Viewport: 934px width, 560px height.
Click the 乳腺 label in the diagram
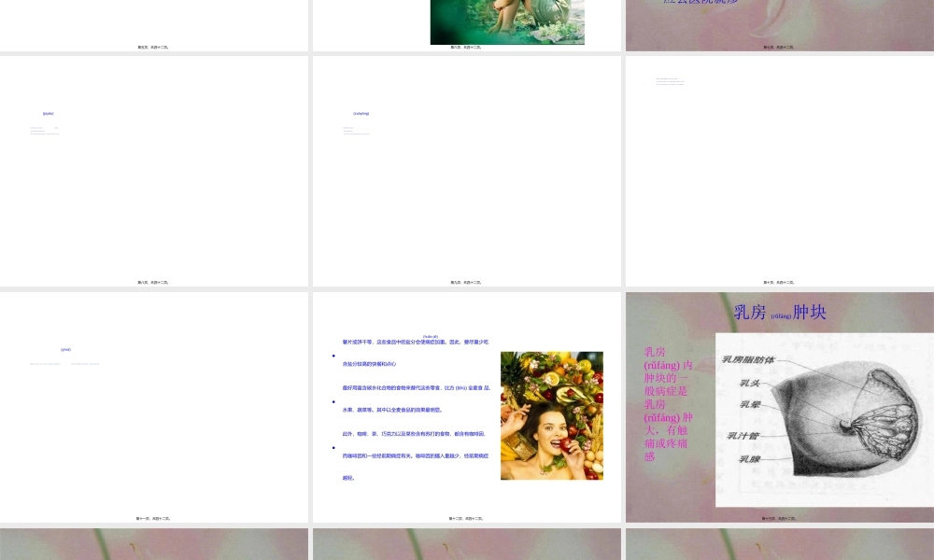point(750,459)
